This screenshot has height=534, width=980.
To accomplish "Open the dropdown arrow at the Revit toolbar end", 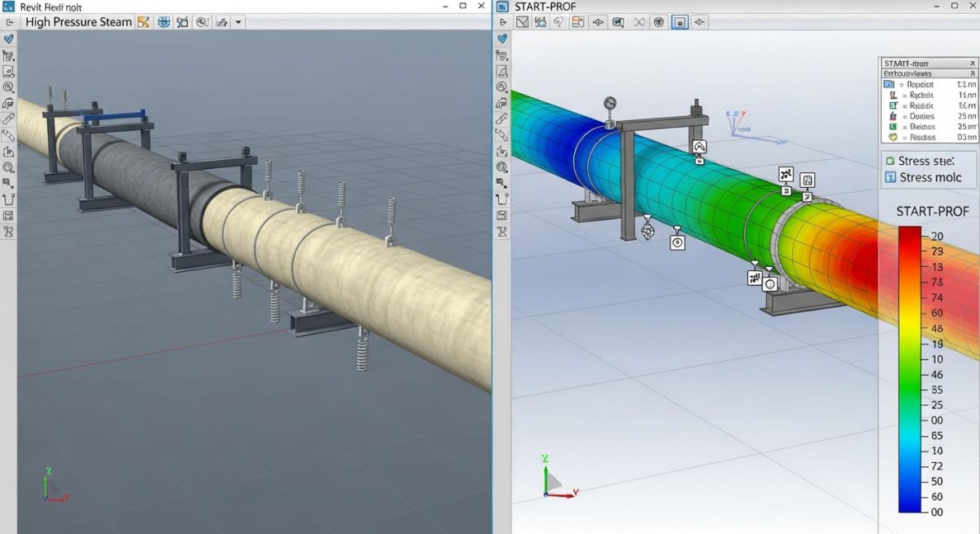I will (x=238, y=22).
